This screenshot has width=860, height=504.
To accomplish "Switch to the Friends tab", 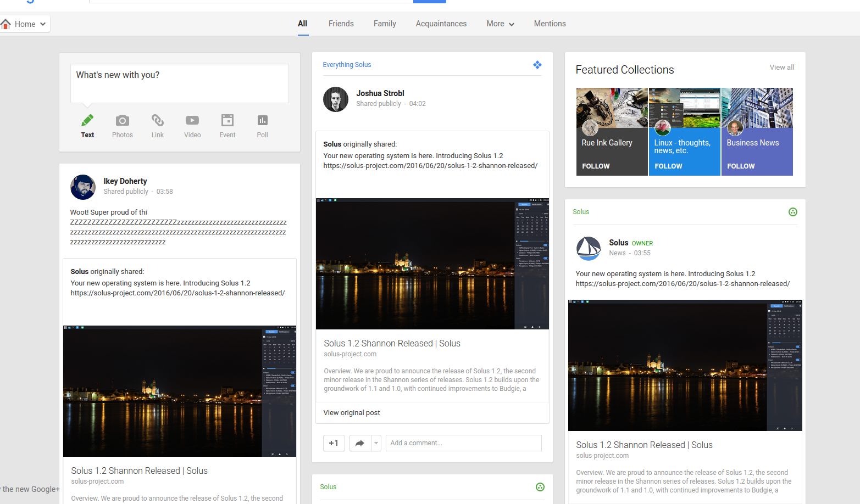I will tap(341, 24).
